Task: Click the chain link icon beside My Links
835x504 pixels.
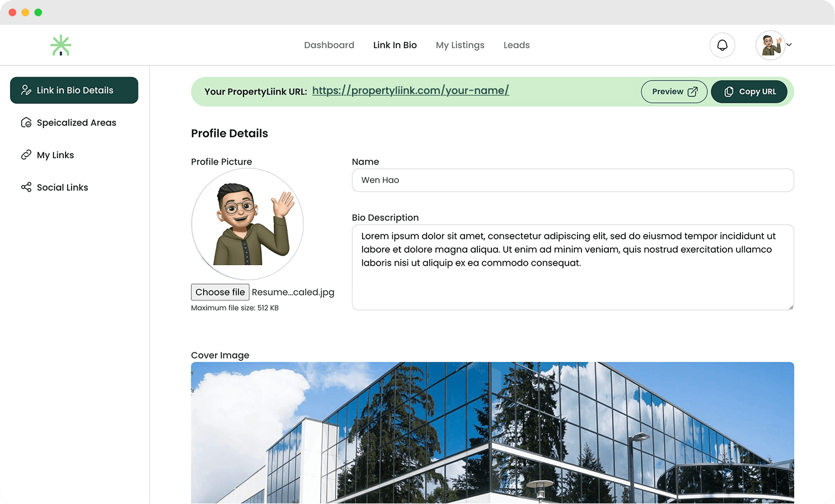Action: click(x=26, y=155)
